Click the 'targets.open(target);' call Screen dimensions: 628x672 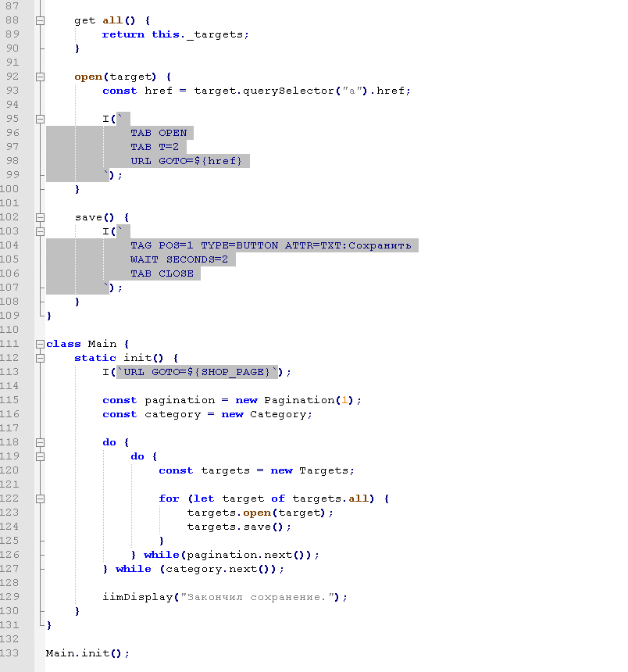260,513
